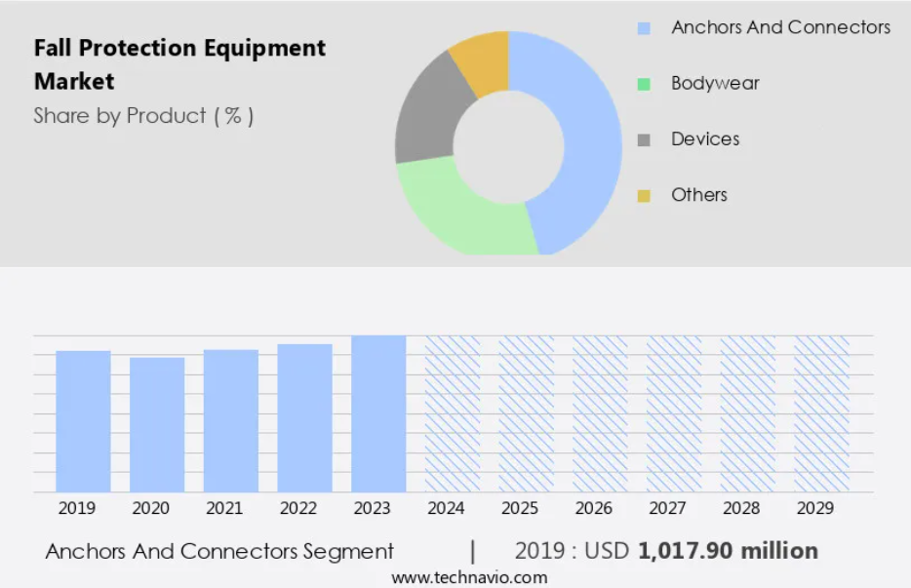This screenshot has width=911, height=588.
Task: Click the Fall Protection Equipment Market title
Action: click(x=179, y=64)
